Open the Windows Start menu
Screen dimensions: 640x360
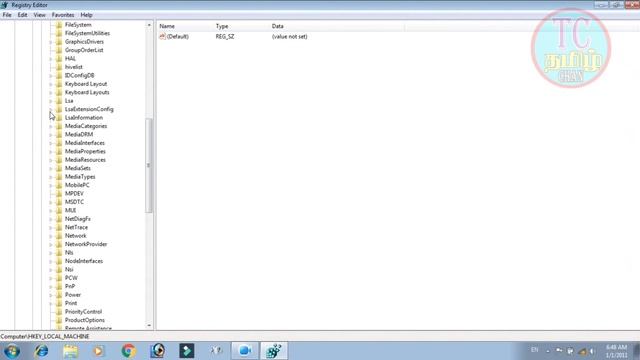(x=12, y=351)
